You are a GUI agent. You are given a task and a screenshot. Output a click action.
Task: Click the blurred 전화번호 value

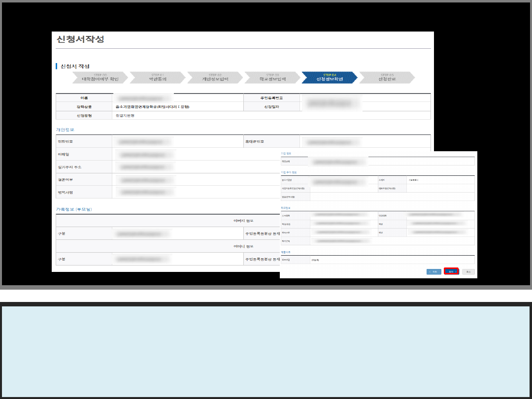(x=143, y=142)
